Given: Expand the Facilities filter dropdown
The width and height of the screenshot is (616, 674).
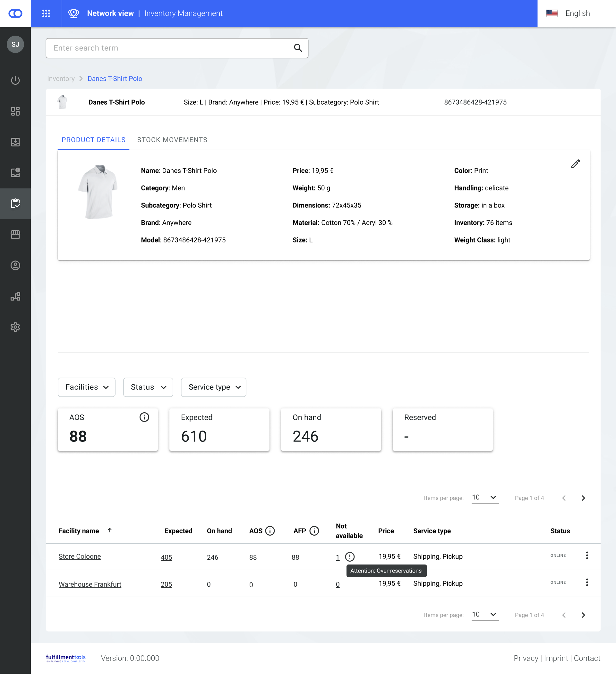Looking at the screenshot, I should click(x=87, y=387).
